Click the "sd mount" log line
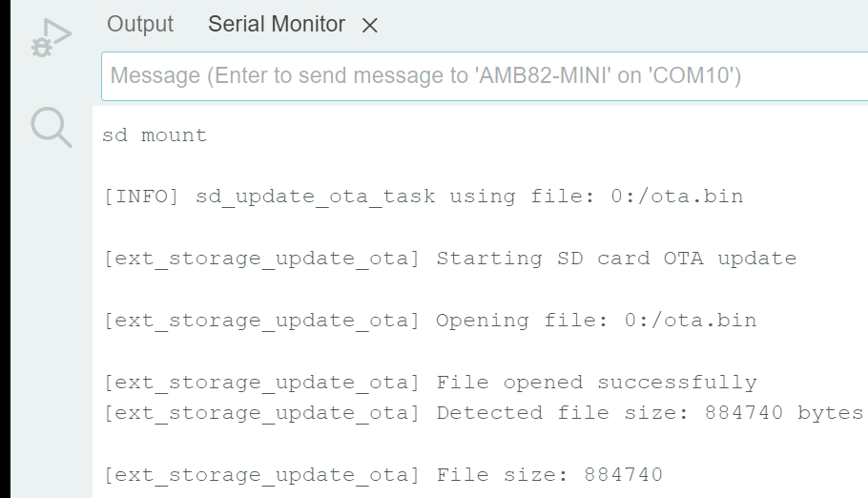868x498 pixels. (x=155, y=135)
